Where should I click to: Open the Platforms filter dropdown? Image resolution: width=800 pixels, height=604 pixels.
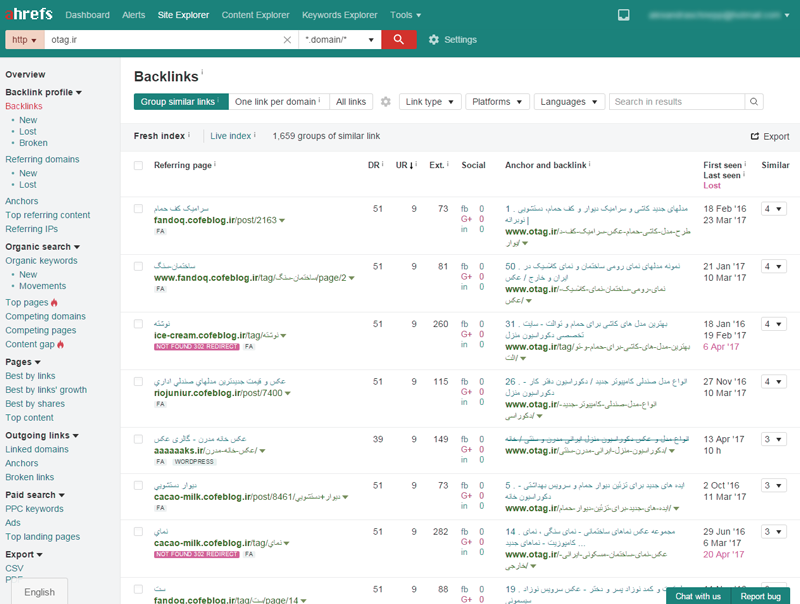point(497,102)
